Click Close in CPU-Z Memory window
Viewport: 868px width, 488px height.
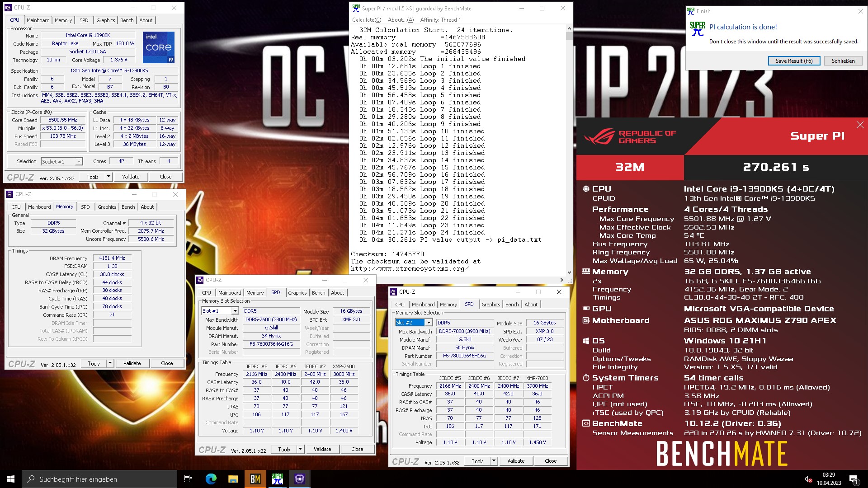(x=167, y=363)
